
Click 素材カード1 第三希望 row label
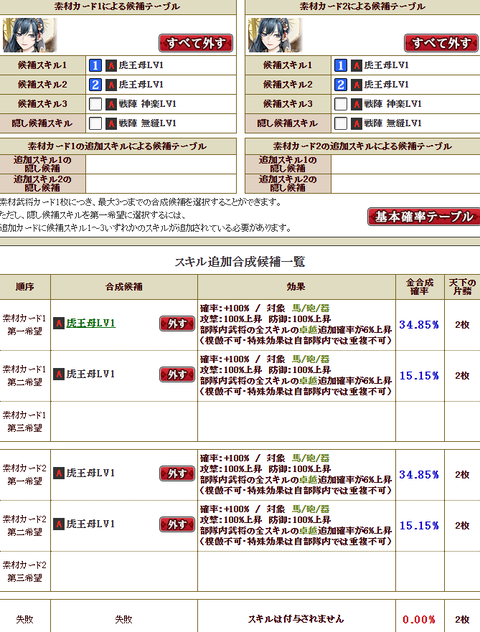[x=25, y=421]
